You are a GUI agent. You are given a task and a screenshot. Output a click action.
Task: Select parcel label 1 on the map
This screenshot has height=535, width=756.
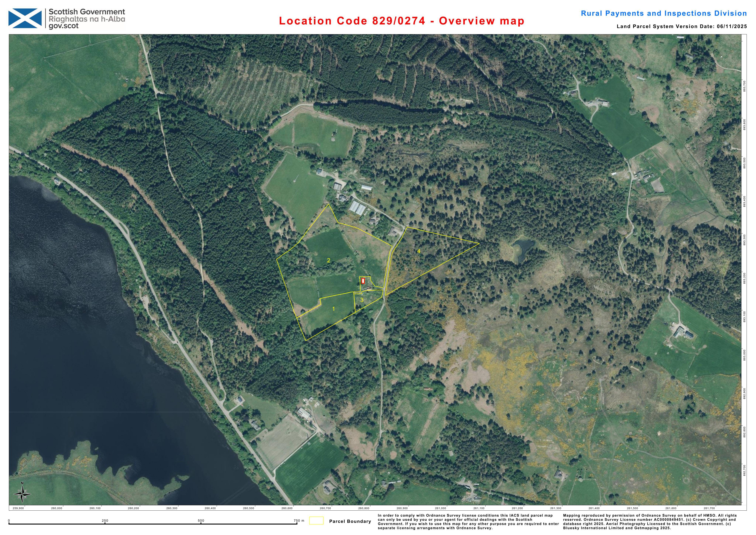click(334, 309)
